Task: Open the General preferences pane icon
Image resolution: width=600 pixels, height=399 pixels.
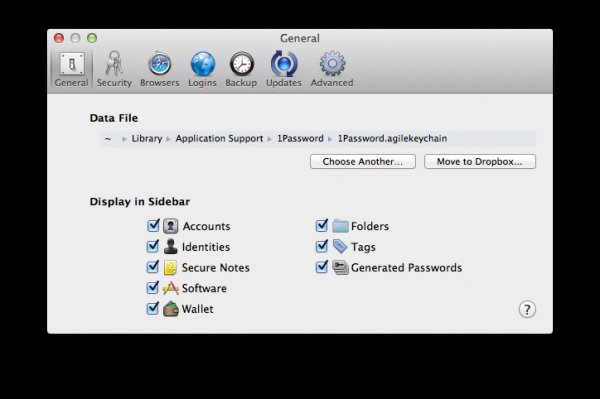Action: (72, 64)
